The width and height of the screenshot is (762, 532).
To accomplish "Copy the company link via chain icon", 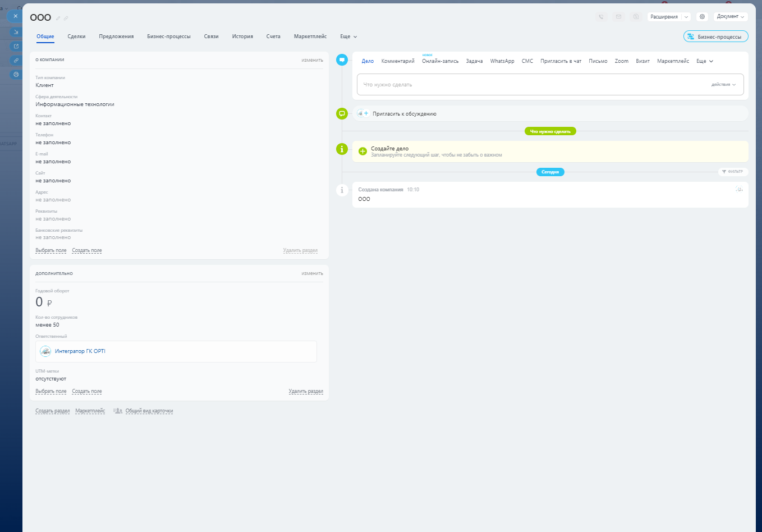I will click(x=66, y=19).
